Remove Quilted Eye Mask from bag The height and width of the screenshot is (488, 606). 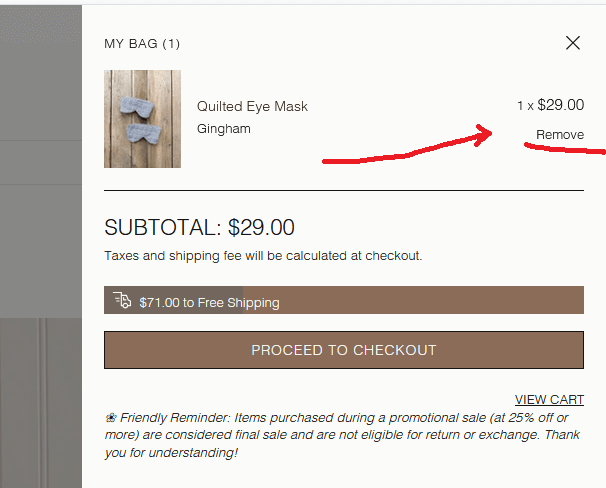[x=559, y=135]
